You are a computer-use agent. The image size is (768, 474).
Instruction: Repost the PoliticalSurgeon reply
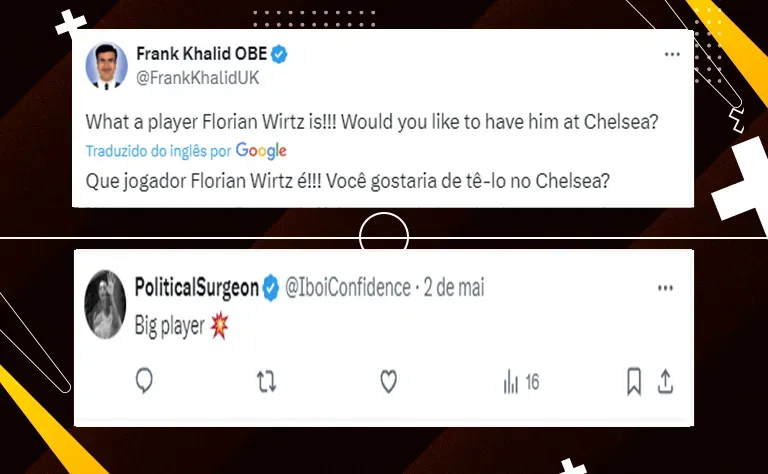(x=265, y=381)
